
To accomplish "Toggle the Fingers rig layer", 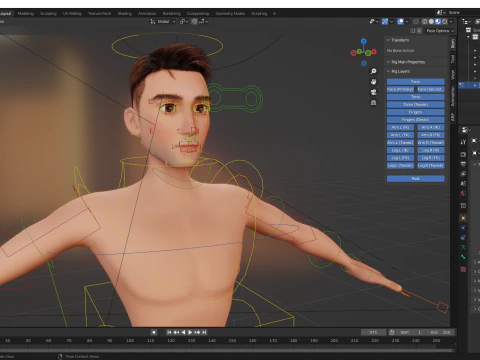I will (x=416, y=112).
